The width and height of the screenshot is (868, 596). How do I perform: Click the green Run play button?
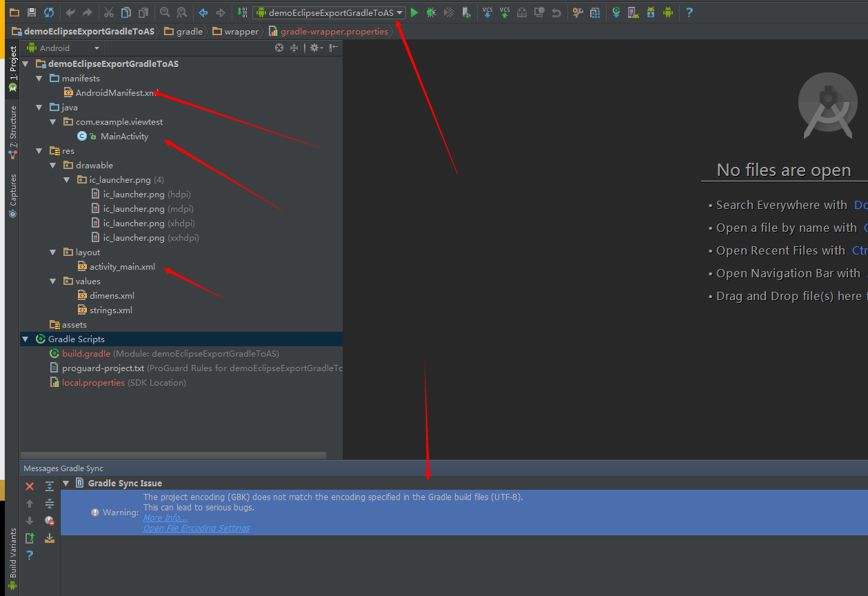(x=414, y=12)
